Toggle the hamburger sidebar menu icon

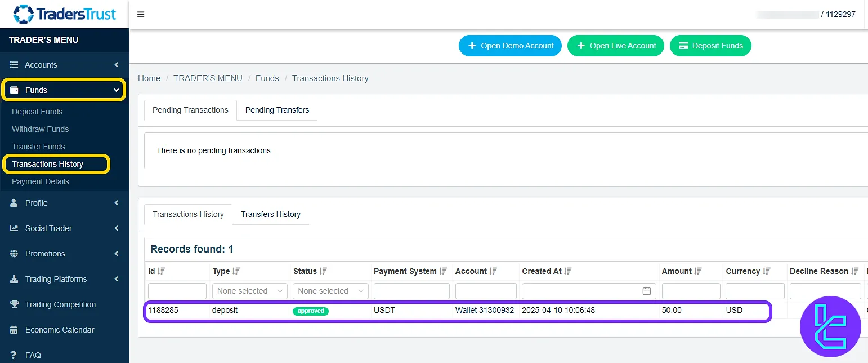(x=141, y=15)
